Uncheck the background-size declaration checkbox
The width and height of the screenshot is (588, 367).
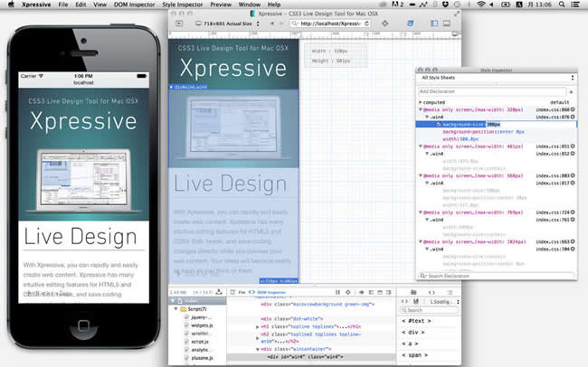(x=439, y=124)
